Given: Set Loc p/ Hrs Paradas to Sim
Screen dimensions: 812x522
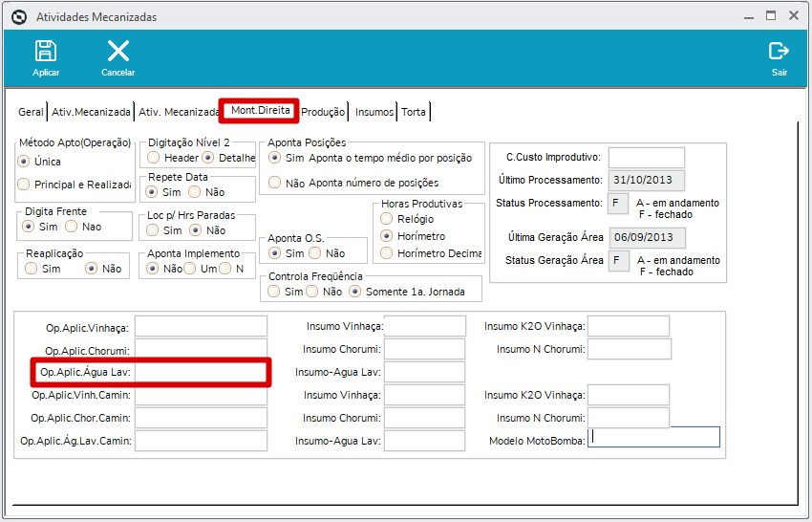Looking at the screenshot, I should click(152, 230).
